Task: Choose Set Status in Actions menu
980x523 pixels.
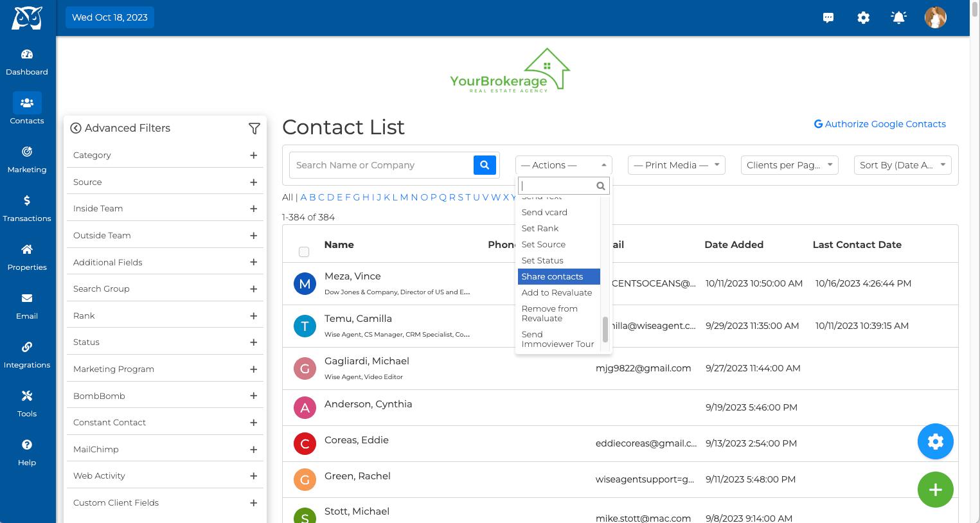Action: tap(559, 261)
